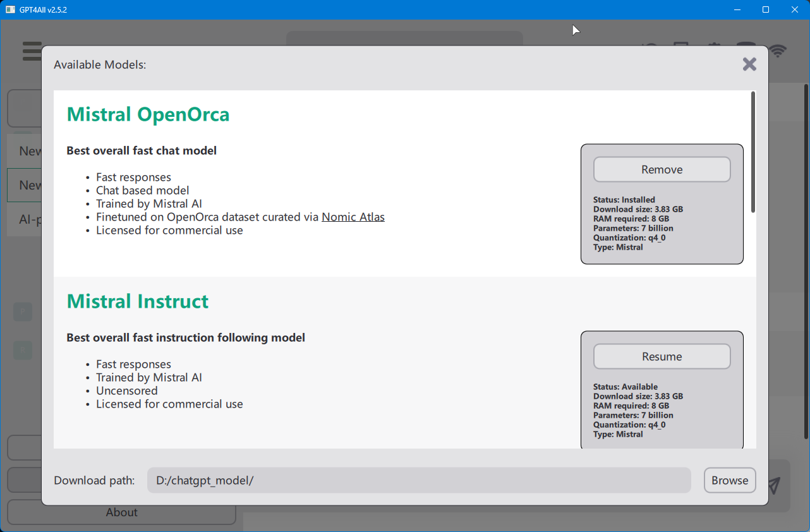Click the send arrow icon in main window
810x532 pixels.
775,485
